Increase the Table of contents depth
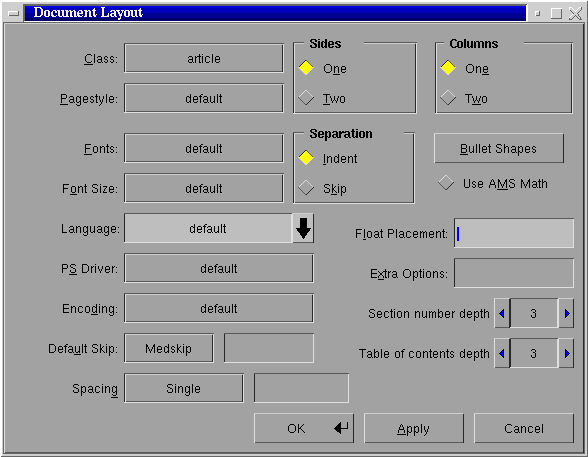Viewport: 588px width, 457px height. click(x=566, y=354)
